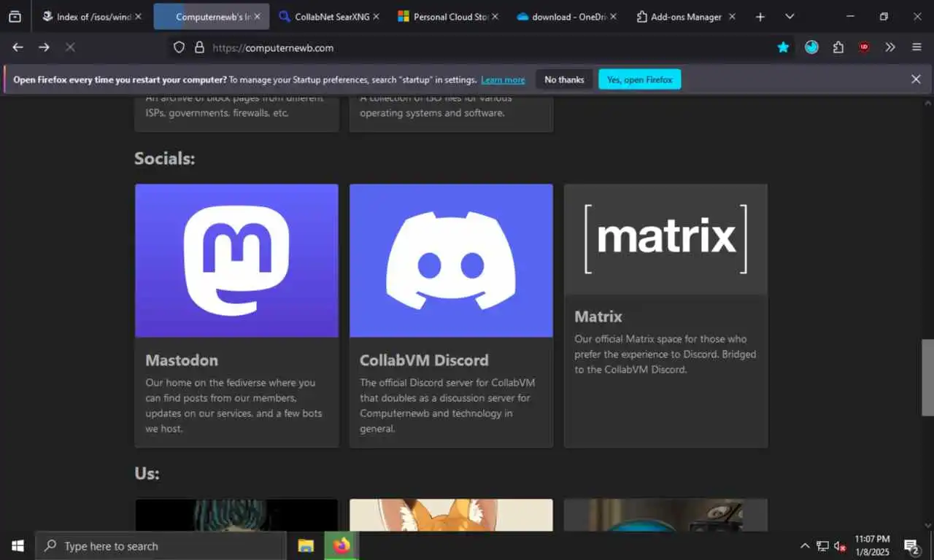This screenshot has width=934, height=560.
Task: Close the Index of /isos tab
Action: (x=138, y=16)
